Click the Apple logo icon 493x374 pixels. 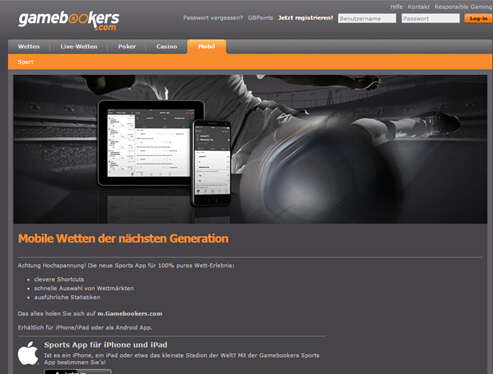click(x=28, y=353)
